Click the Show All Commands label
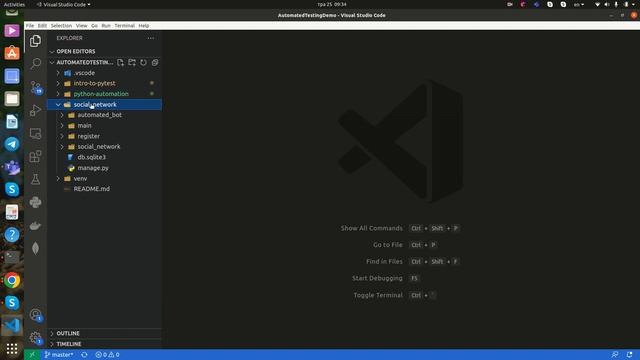 372,228
